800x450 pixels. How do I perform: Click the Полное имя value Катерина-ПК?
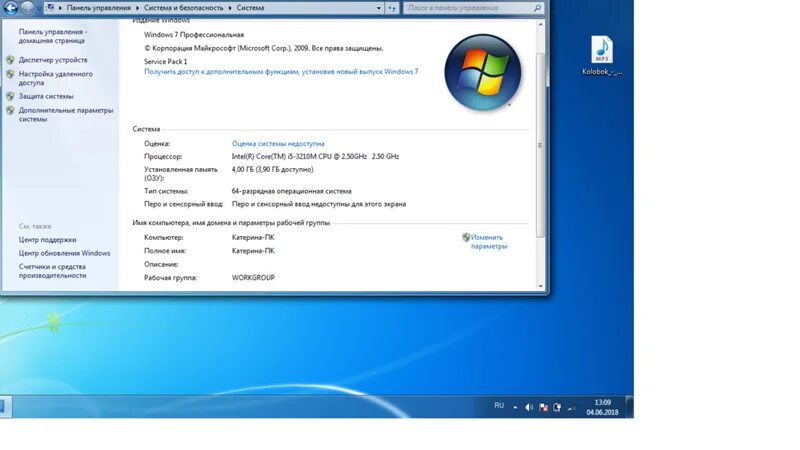253,251
